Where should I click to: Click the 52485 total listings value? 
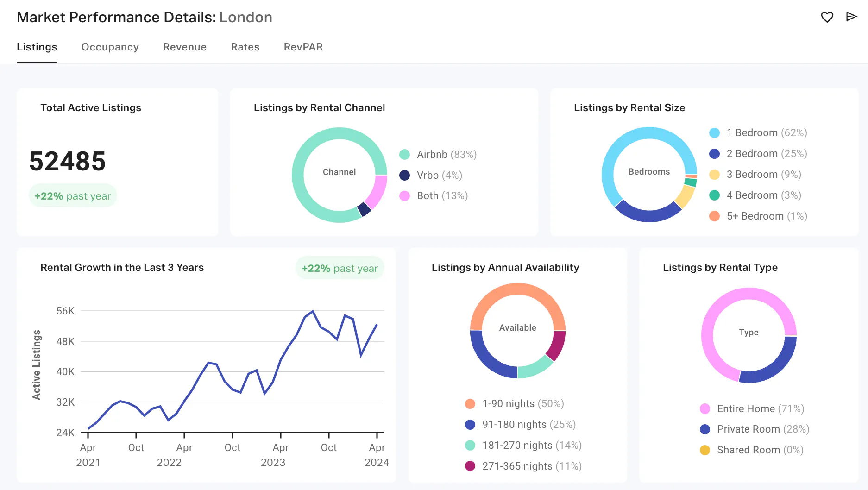coord(68,161)
